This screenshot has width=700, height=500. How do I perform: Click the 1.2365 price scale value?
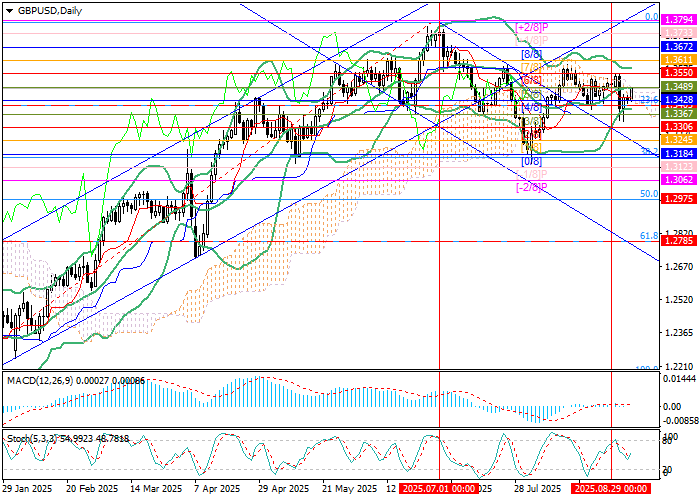pos(679,333)
